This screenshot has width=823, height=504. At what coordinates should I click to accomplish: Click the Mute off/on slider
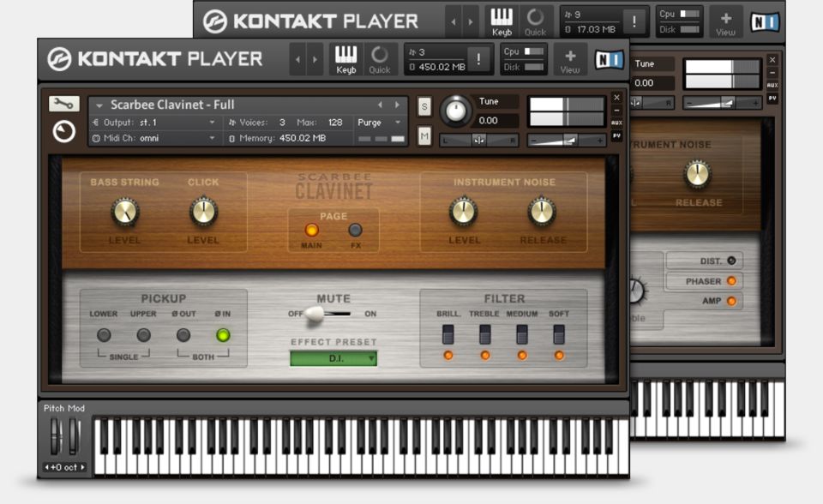point(332,314)
